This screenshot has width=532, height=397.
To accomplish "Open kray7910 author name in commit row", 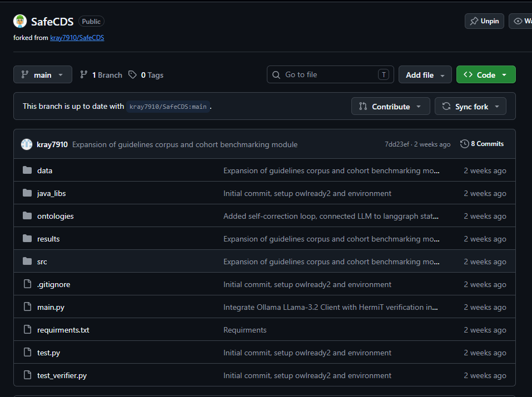I will (52, 144).
